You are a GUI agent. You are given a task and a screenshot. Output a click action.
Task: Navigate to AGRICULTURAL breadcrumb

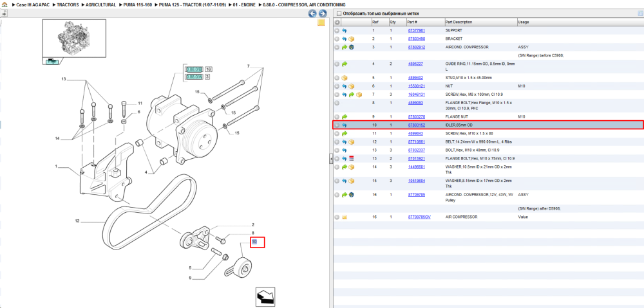(x=100, y=5)
